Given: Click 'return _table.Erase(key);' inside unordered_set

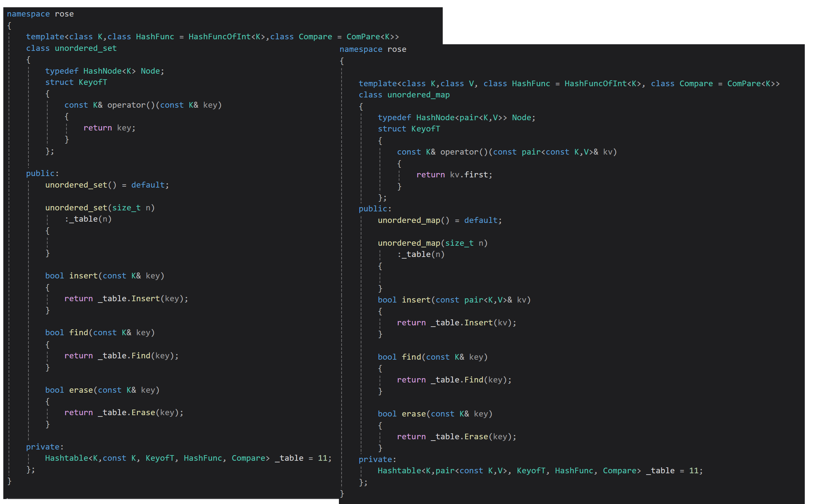Looking at the screenshot, I should tap(123, 413).
